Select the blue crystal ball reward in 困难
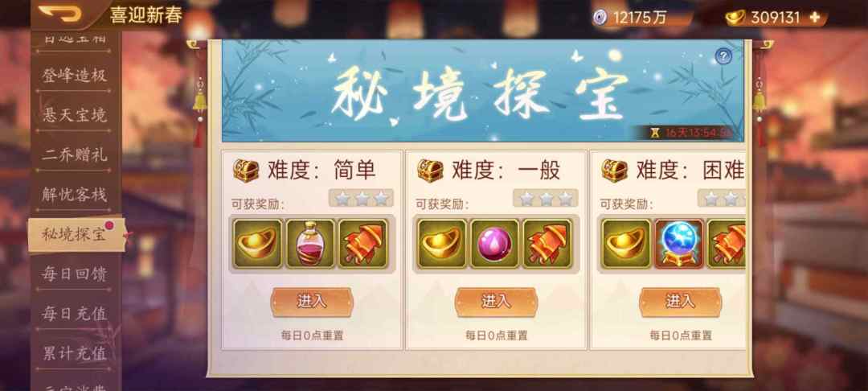Viewport: 868px width, 391px height. (679, 244)
